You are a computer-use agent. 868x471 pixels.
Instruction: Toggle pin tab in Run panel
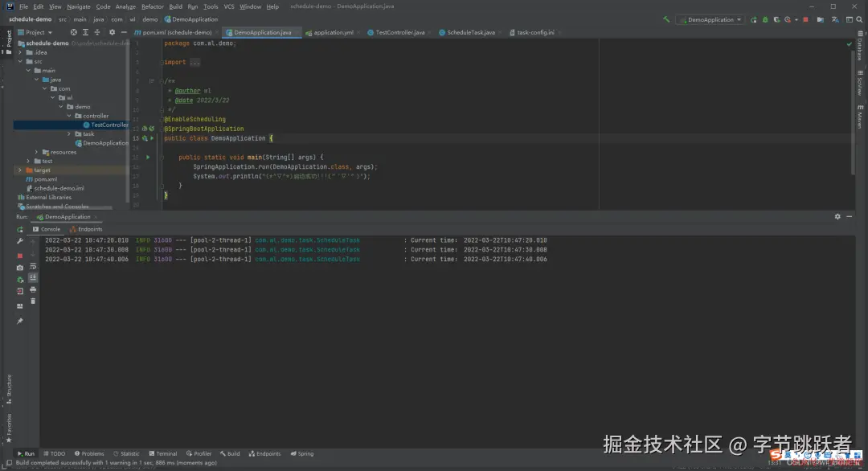[20, 321]
